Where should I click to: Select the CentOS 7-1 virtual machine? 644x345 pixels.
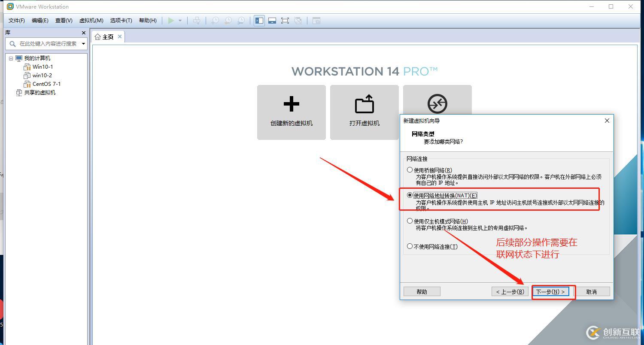click(x=46, y=84)
